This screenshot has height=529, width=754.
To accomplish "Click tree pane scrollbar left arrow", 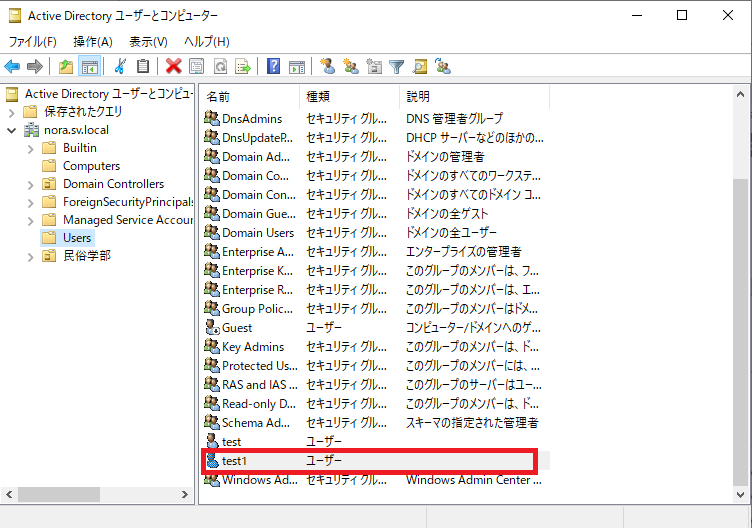I will (9, 494).
